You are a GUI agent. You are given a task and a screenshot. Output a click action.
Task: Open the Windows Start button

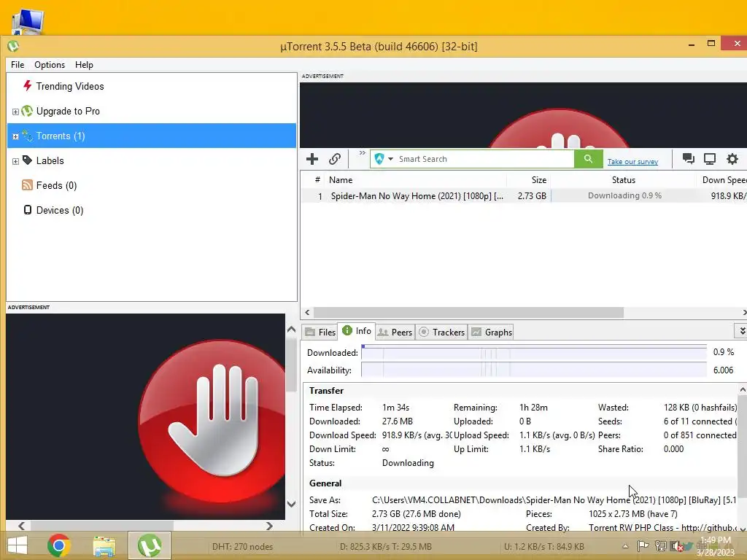tap(18, 545)
